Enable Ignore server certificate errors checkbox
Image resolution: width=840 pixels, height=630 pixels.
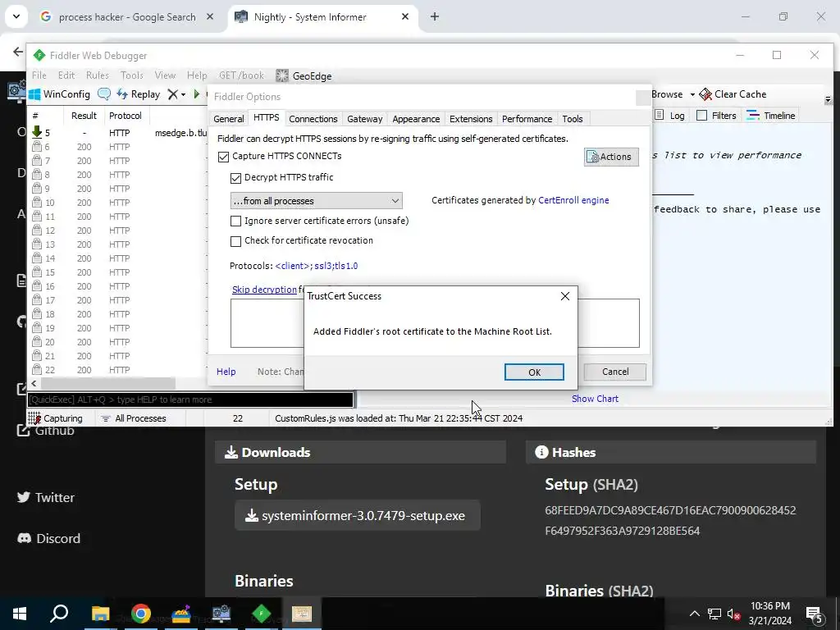click(235, 221)
